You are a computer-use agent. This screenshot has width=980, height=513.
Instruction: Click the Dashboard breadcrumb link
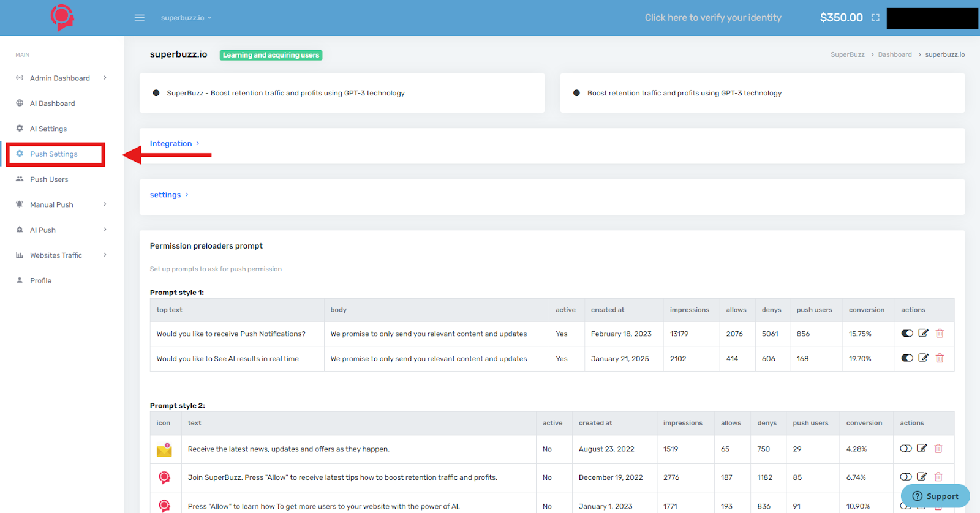tap(895, 55)
